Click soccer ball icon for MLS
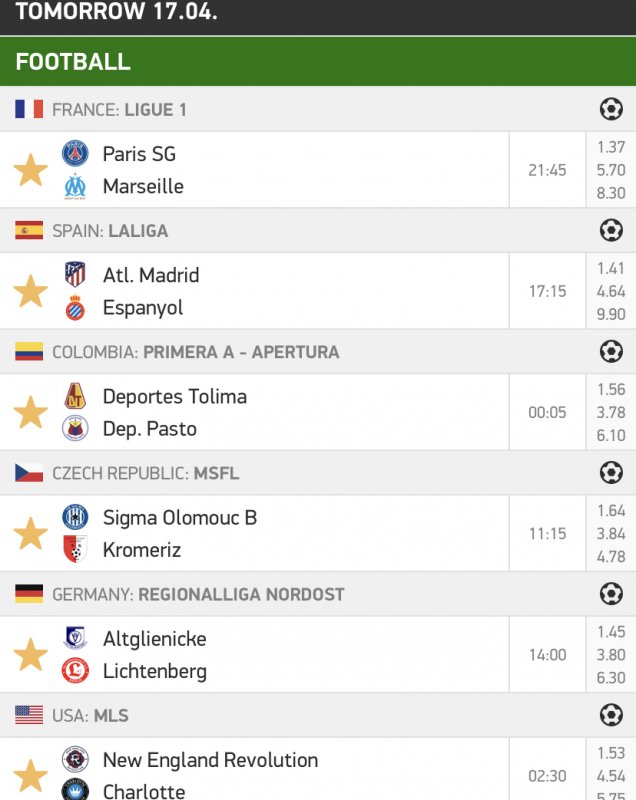This screenshot has height=800, width=636. 611,715
